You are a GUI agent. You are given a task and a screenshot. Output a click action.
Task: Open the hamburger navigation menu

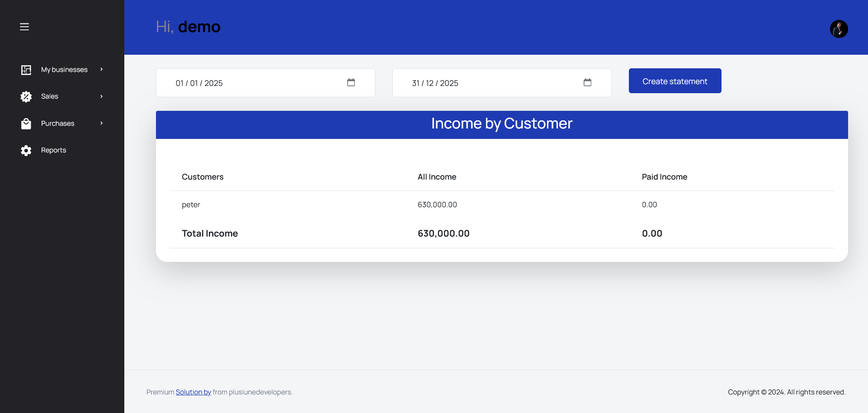[x=24, y=27]
